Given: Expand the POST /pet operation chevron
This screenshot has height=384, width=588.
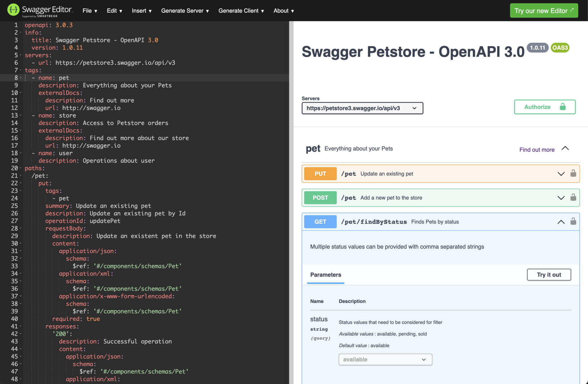Looking at the screenshot, I should point(561,198).
